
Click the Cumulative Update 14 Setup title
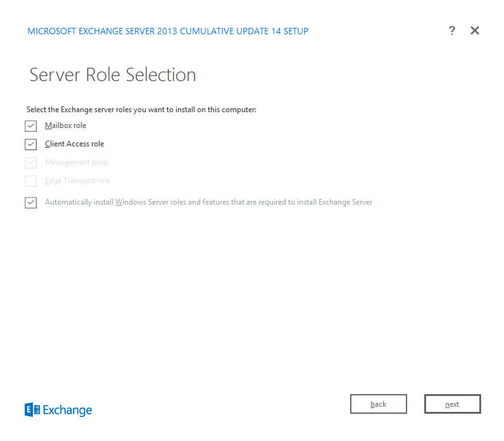click(x=168, y=31)
